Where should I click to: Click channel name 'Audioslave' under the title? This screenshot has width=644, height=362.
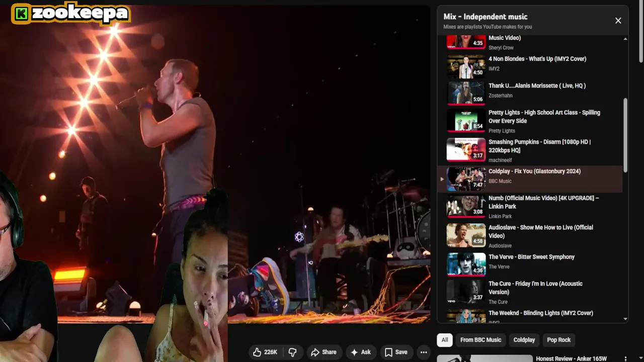pos(500,246)
